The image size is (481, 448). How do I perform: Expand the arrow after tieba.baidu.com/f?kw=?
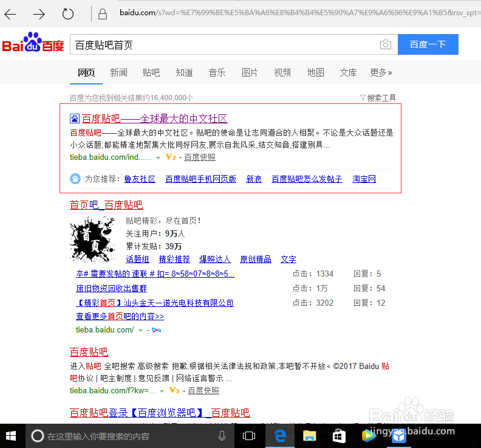point(162,391)
